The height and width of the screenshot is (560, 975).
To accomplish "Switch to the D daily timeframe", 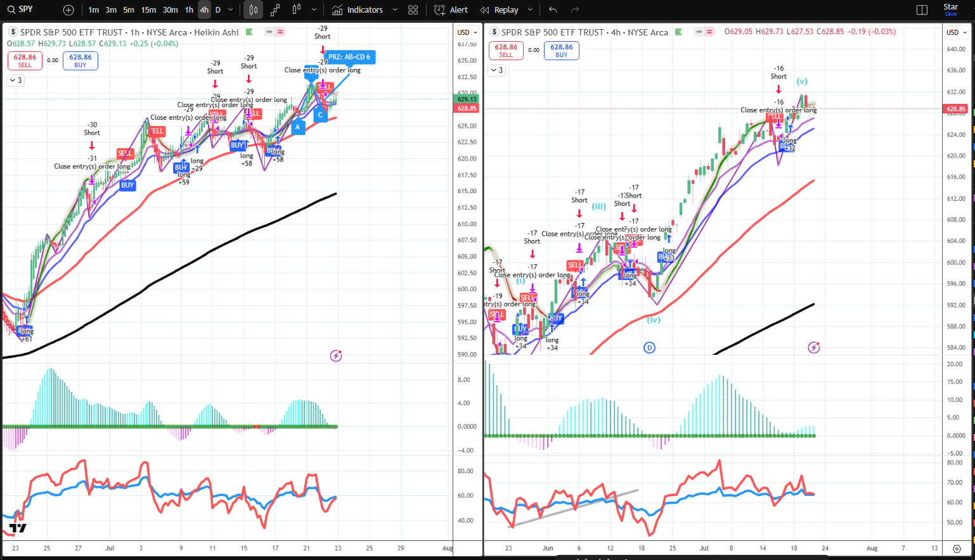I will [x=218, y=10].
